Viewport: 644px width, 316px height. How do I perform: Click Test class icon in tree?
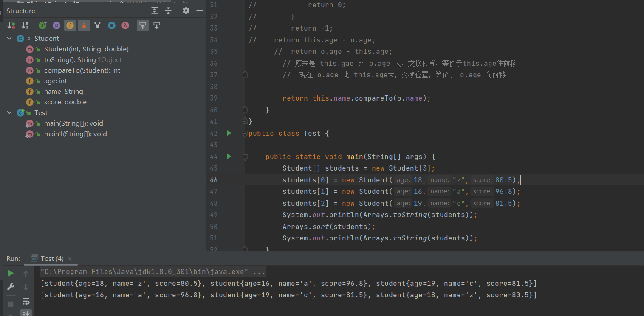point(20,113)
